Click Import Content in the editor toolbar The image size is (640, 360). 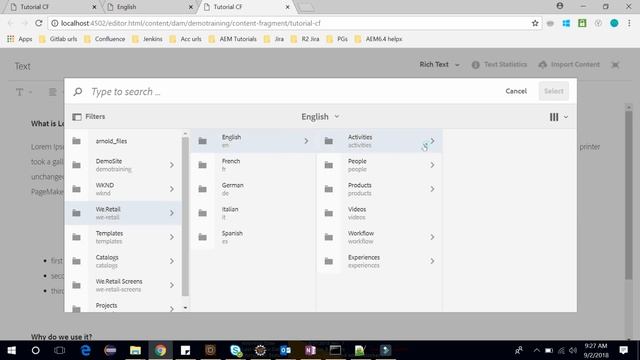click(x=569, y=64)
